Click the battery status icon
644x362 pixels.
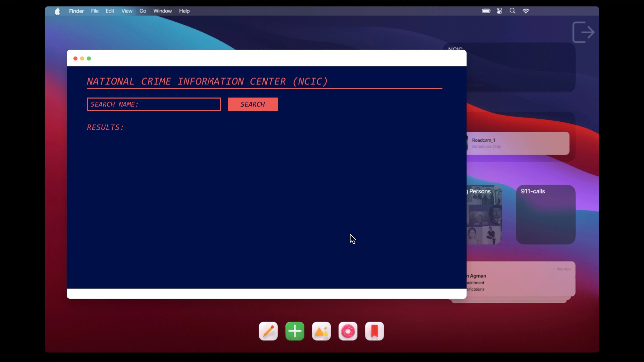[486, 11]
